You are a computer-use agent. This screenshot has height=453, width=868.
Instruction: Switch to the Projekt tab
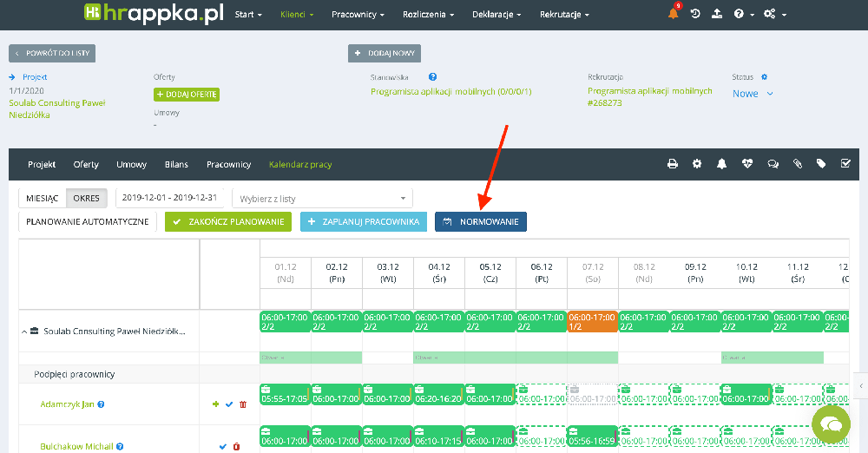click(x=42, y=165)
